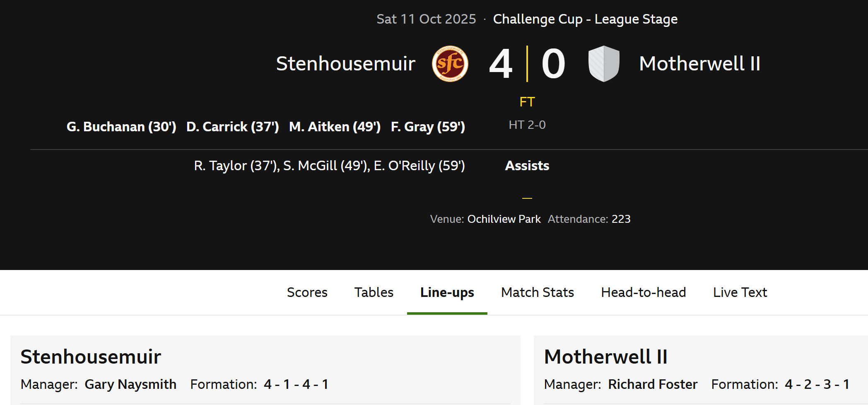Select goalscorer M. Aitken (49')

(335, 127)
